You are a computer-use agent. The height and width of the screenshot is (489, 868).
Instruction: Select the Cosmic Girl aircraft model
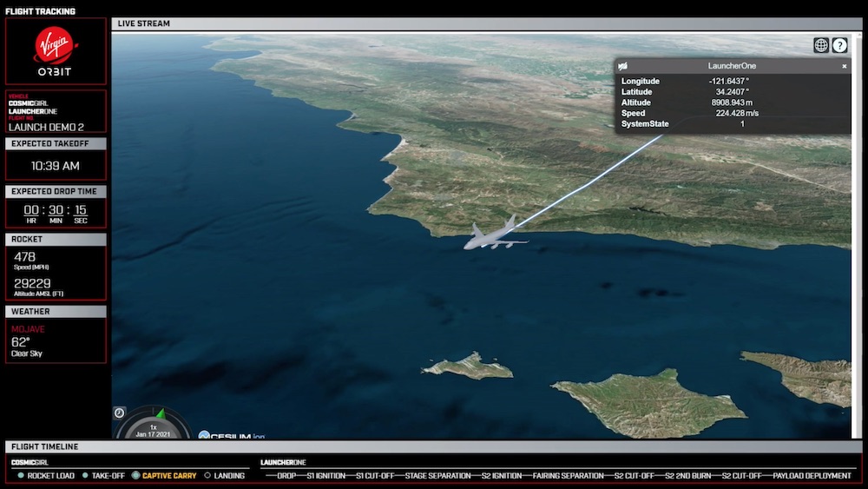[x=495, y=233]
